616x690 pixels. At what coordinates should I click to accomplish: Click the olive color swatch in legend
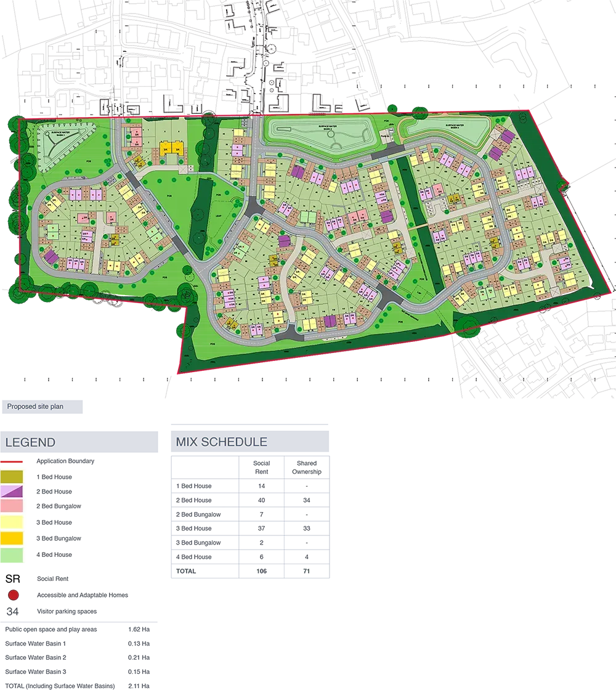[x=12, y=476]
